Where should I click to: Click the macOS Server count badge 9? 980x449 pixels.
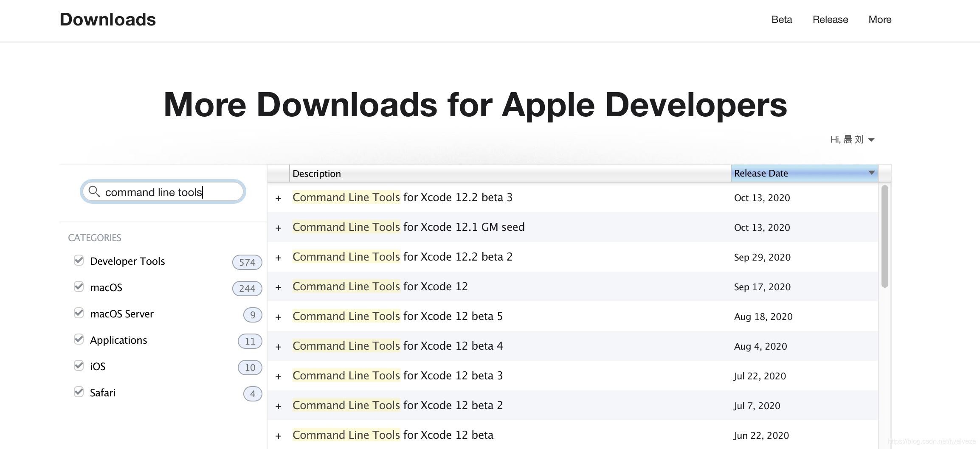click(253, 315)
